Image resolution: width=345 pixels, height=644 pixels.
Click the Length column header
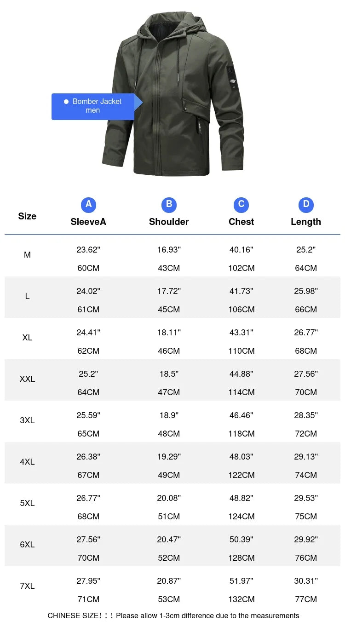[x=306, y=222]
